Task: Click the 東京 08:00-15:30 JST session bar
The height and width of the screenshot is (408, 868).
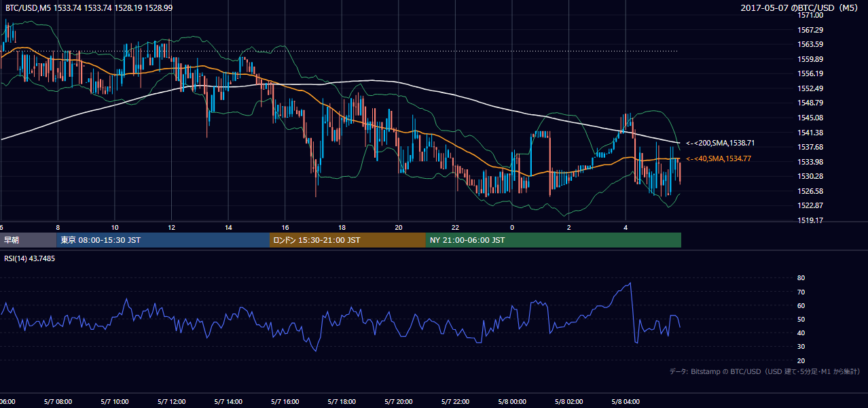Action: tap(162, 240)
